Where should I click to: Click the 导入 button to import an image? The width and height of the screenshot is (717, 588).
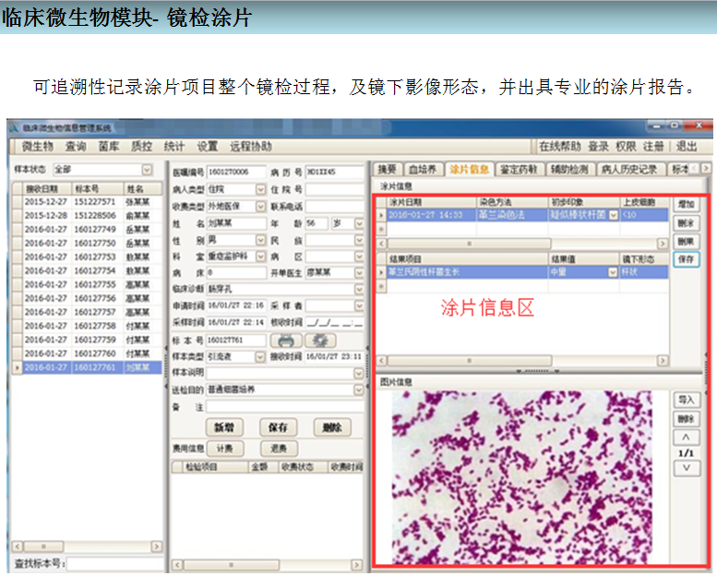coord(686,401)
